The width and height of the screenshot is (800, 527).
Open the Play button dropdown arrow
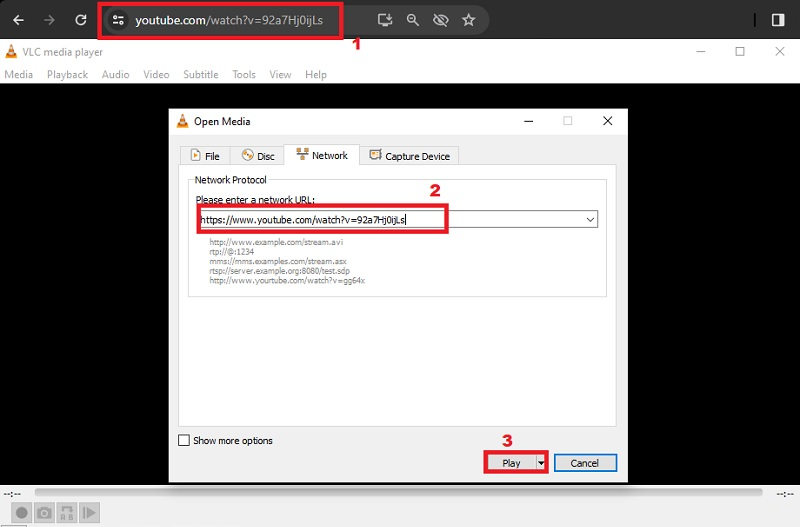coord(541,463)
